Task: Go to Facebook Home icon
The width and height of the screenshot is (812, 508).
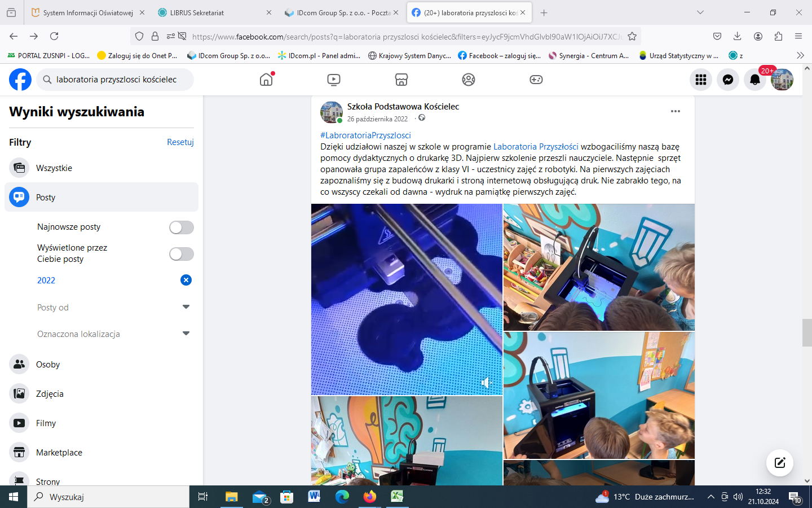Action: (x=266, y=80)
